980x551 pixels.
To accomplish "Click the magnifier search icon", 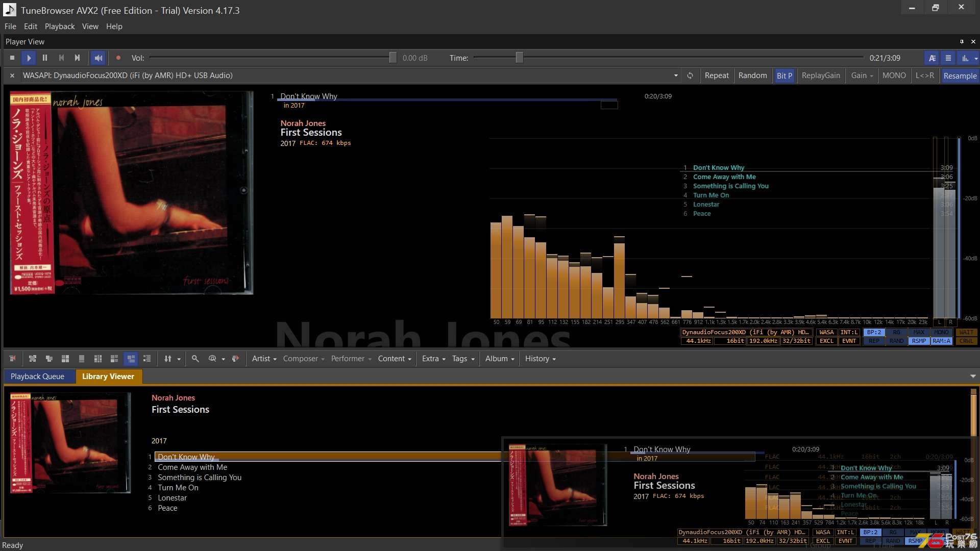I will click(x=195, y=359).
